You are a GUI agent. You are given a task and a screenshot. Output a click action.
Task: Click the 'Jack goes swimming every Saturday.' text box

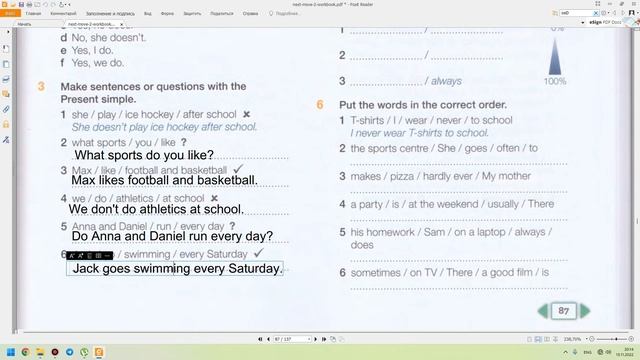coord(175,269)
